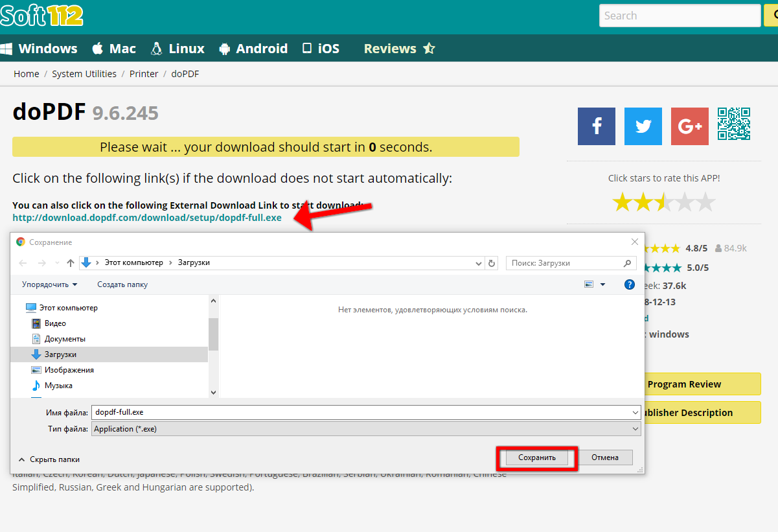The height and width of the screenshot is (532, 778).
Task: Click the website Search box
Action: pyautogui.click(x=680, y=16)
